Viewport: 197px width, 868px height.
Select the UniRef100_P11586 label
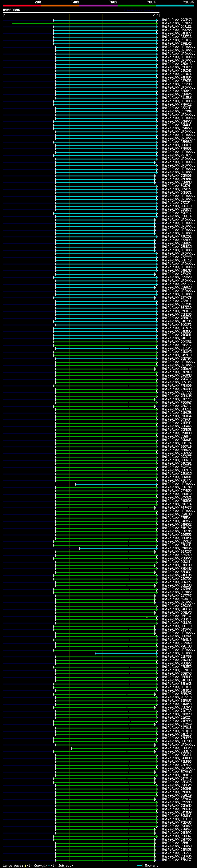tap(177, 98)
